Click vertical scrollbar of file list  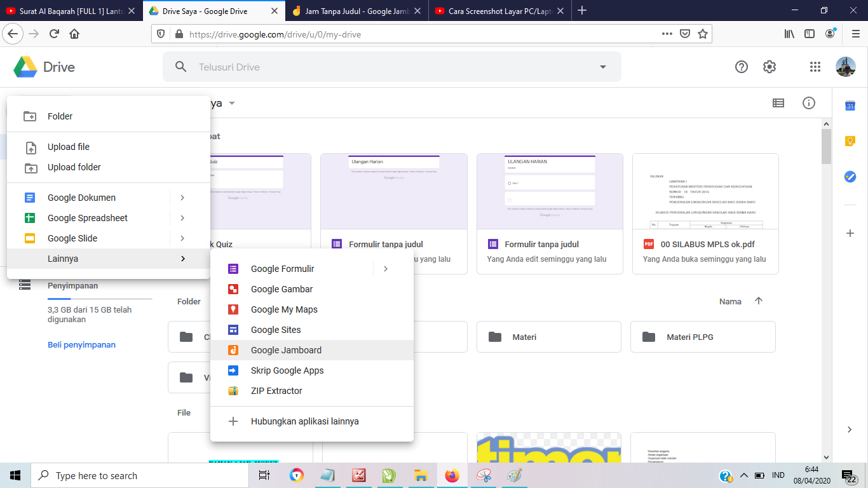click(x=825, y=147)
